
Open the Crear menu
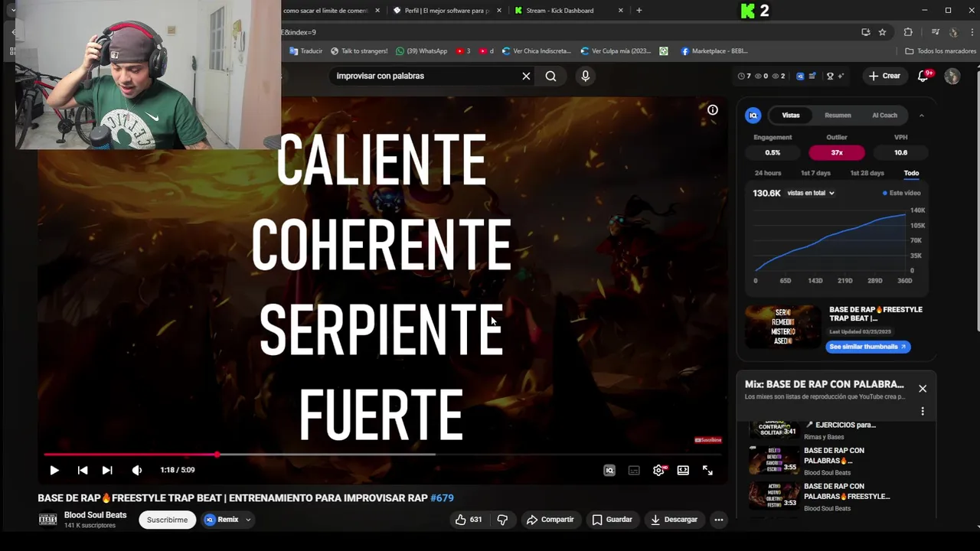[884, 76]
